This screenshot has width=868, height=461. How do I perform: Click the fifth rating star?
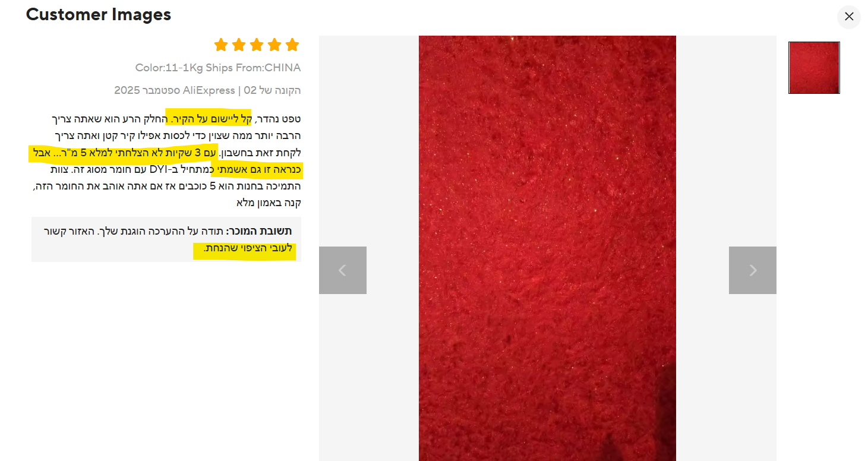[x=292, y=45]
